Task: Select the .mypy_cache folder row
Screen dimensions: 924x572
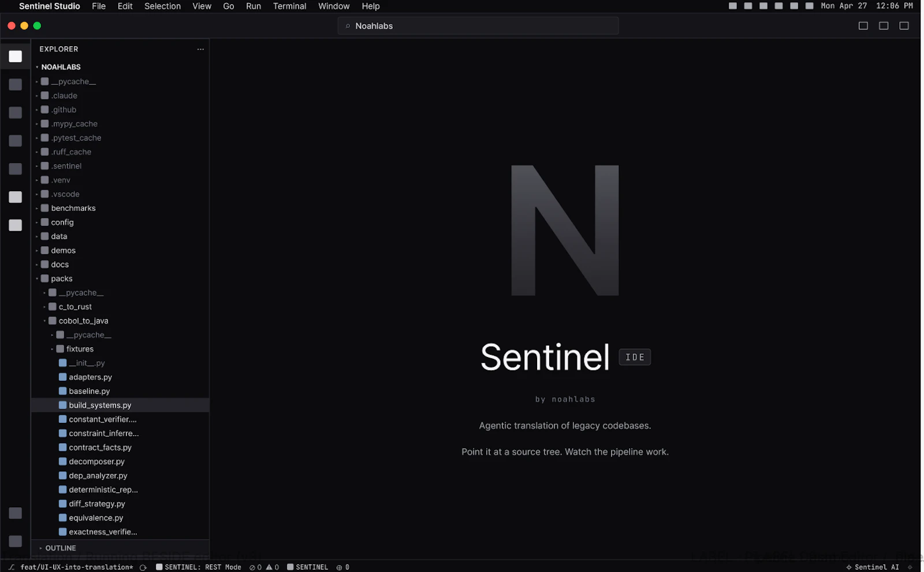Action: (120, 124)
